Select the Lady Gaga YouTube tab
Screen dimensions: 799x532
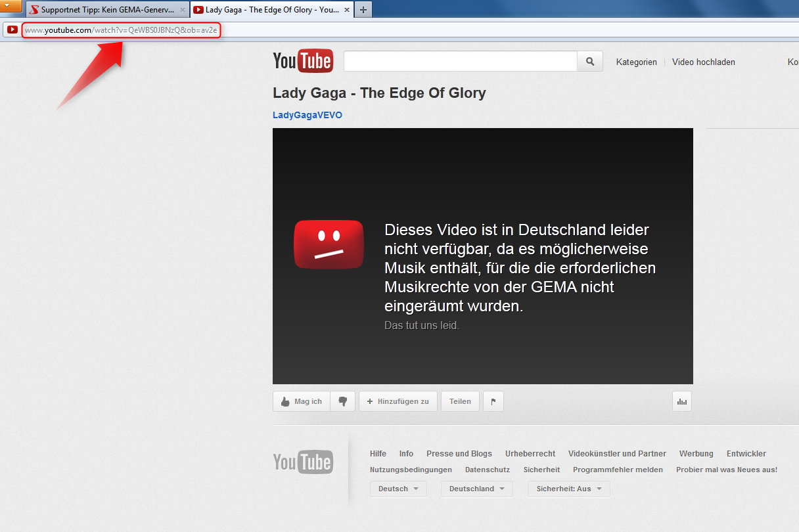266,10
